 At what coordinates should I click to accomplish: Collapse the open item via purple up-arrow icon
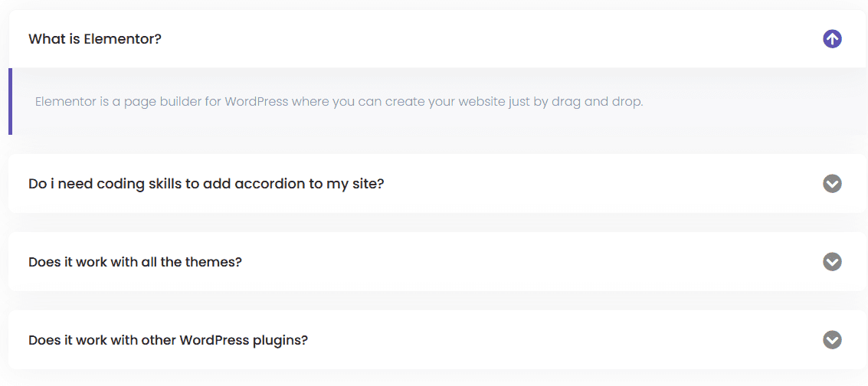832,39
